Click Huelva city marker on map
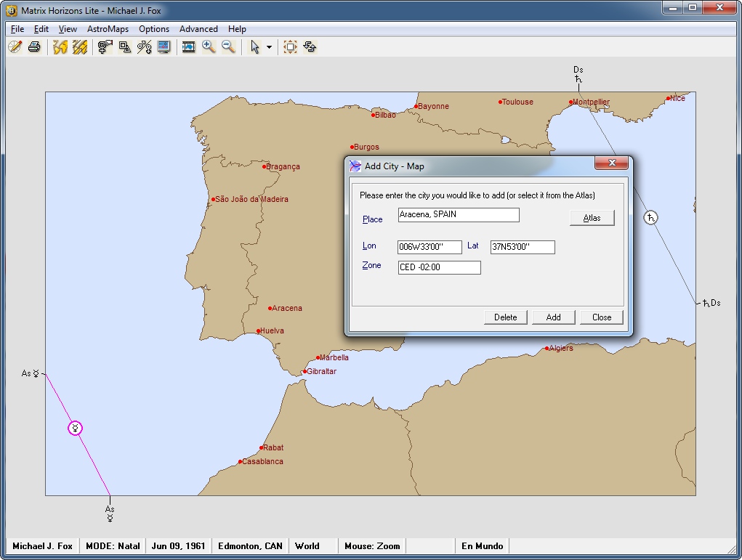 (259, 331)
